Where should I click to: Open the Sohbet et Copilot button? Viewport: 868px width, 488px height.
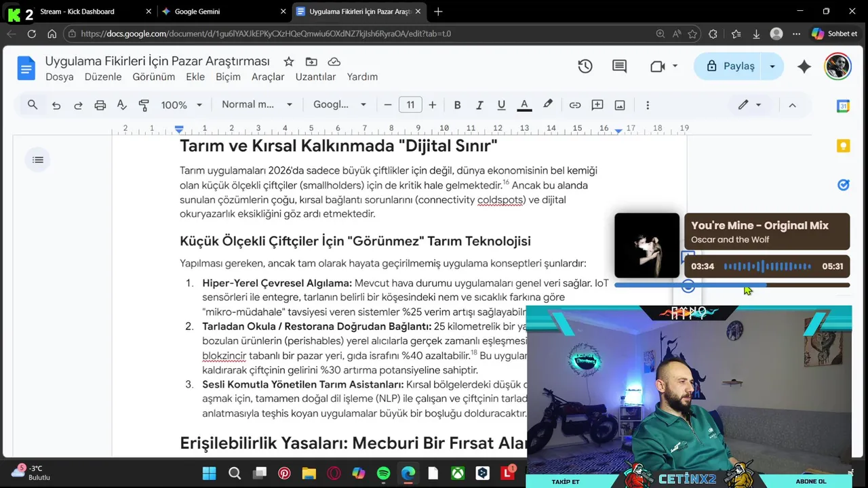coord(835,33)
